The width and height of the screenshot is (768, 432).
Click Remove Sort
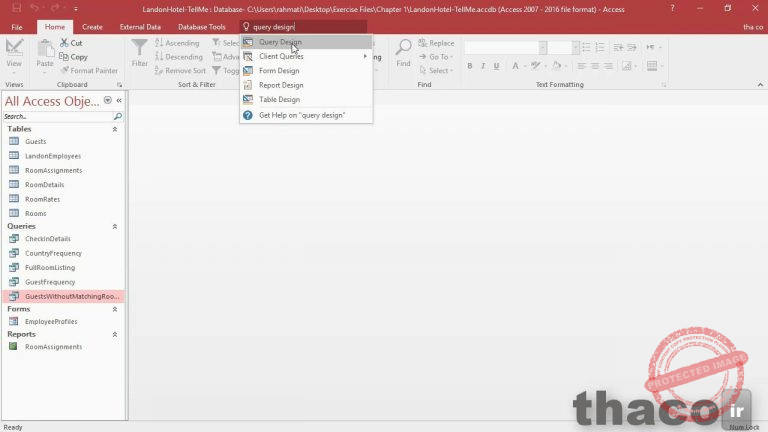180,71
